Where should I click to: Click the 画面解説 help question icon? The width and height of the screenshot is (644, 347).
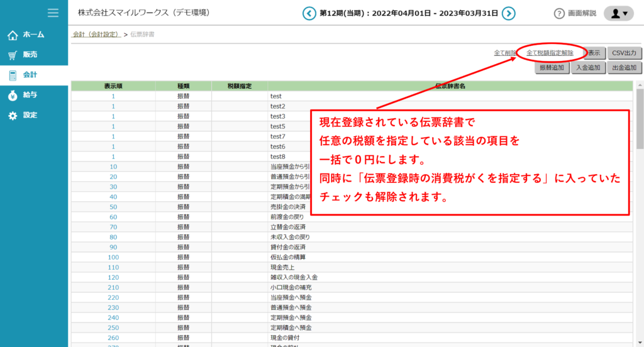click(558, 13)
